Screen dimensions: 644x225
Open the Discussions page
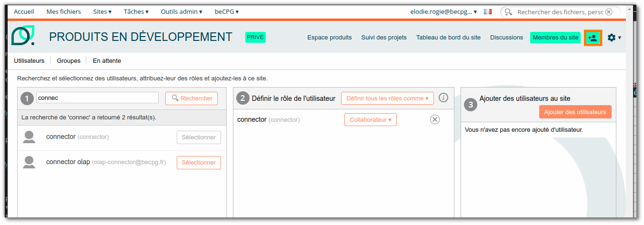coord(506,38)
